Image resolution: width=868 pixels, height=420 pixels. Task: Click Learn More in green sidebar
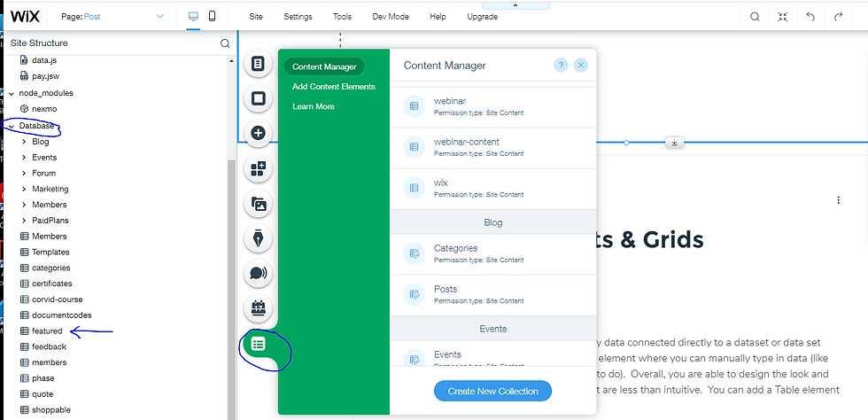[x=314, y=106]
